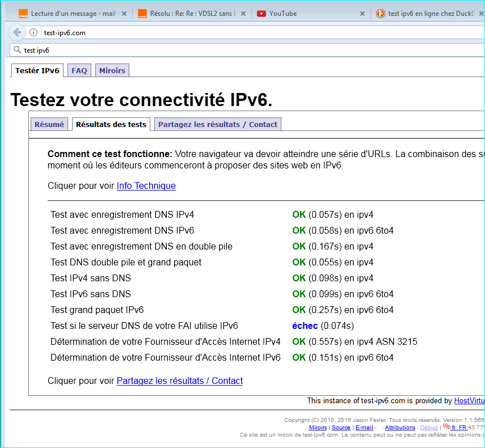
Task: Switch to the FAQ tab
Action: [79, 70]
